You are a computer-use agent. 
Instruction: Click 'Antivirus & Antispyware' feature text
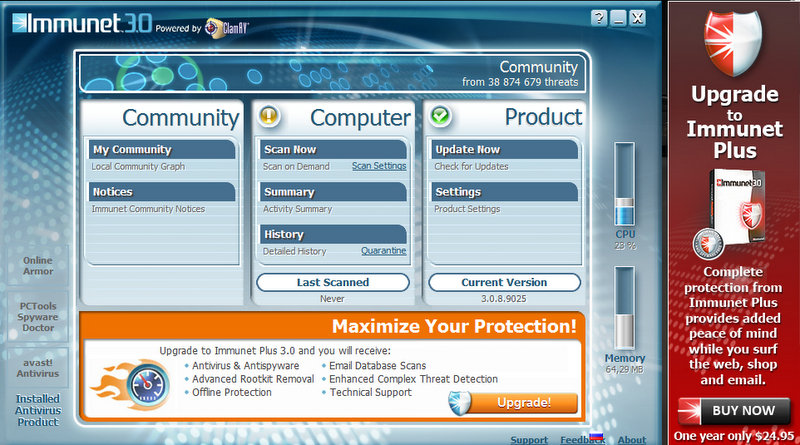[245, 366]
